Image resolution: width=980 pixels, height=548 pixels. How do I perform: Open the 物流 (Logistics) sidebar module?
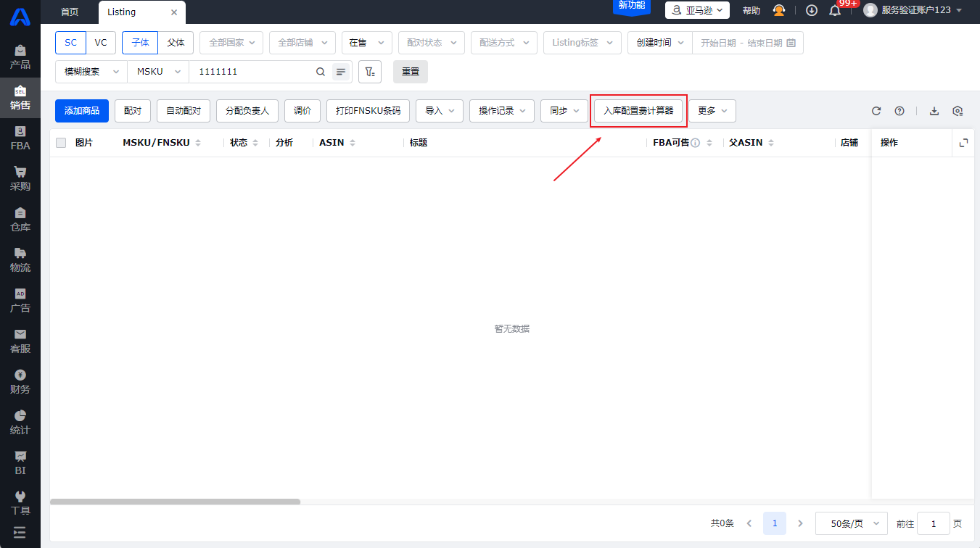pyautogui.click(x=20, y=260)
